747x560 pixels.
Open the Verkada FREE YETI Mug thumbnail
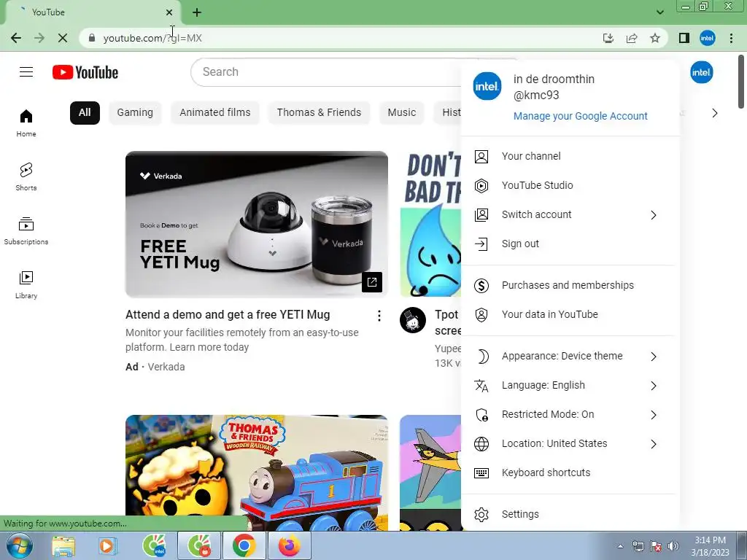tap(256, 225)
